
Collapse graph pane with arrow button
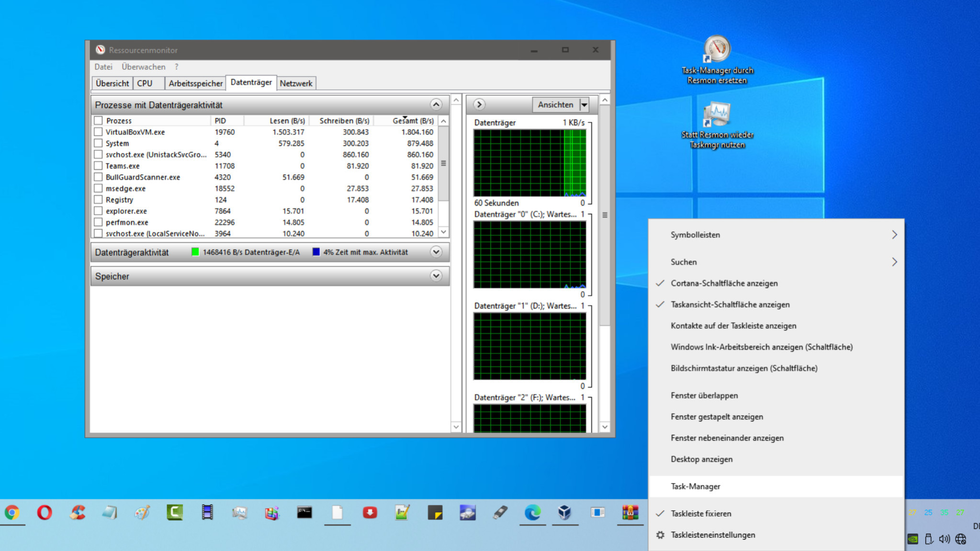tap(479, 104)
